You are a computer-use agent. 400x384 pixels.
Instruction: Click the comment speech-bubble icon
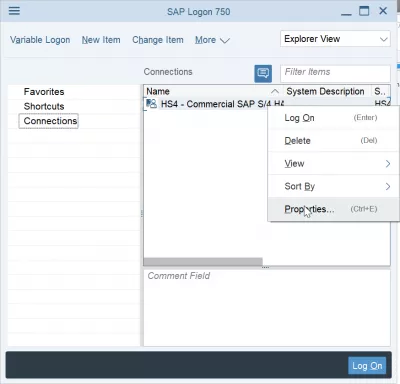coord(263,73)
